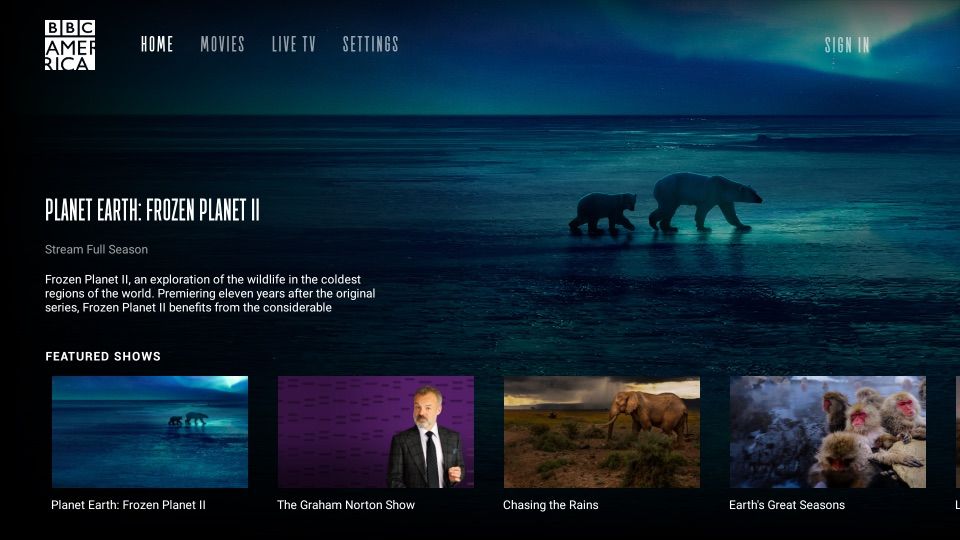This screenshot has width=960, height=540.
Task: Open The Graham Norton Show thumbnail
Action: pos(376,432)
